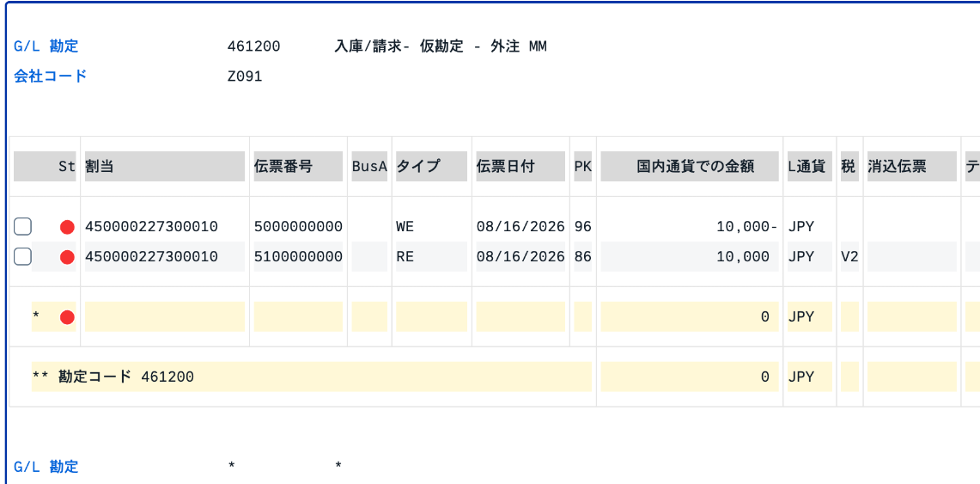Click red status icon in subtotal row
The width and height of the screenshot is (980, 484).
pos(68,317)
